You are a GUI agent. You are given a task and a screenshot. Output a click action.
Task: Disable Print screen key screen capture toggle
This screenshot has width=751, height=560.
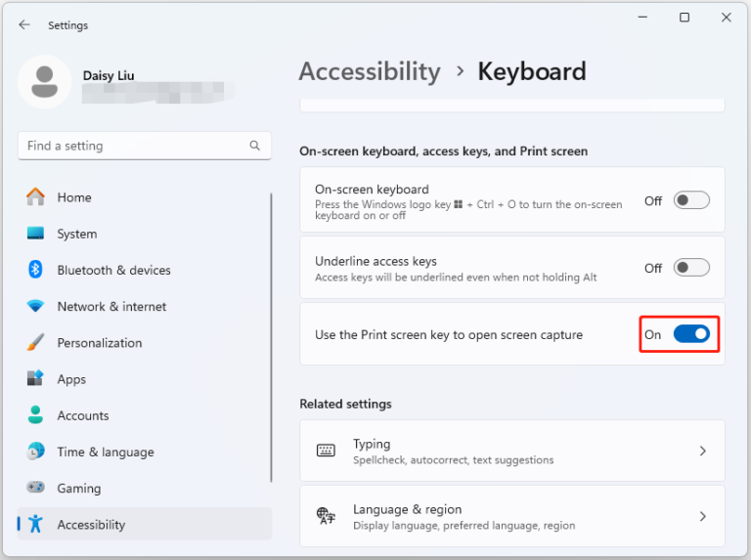[x=691, y=334]
